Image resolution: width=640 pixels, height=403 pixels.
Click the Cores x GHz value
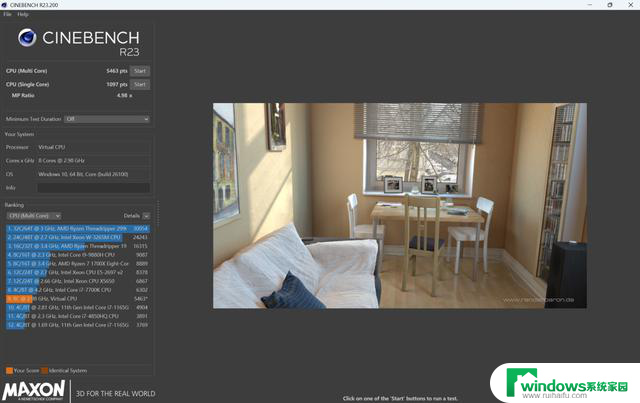click(61, 161)
